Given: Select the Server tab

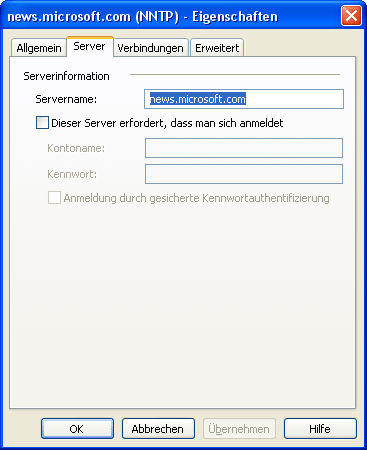Looking at the screenshot, I should pos(89,46).
